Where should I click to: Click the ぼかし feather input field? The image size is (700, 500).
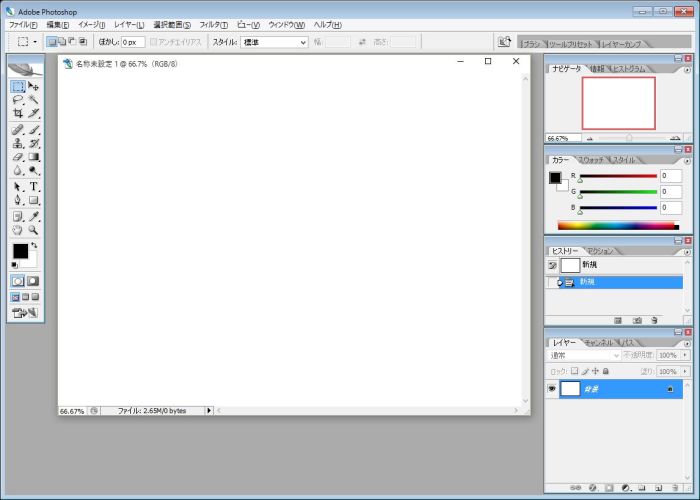(x=133, y=42)
